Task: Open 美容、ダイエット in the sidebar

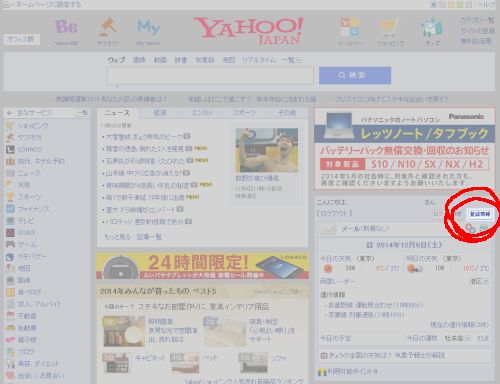Action: point(38,363)
